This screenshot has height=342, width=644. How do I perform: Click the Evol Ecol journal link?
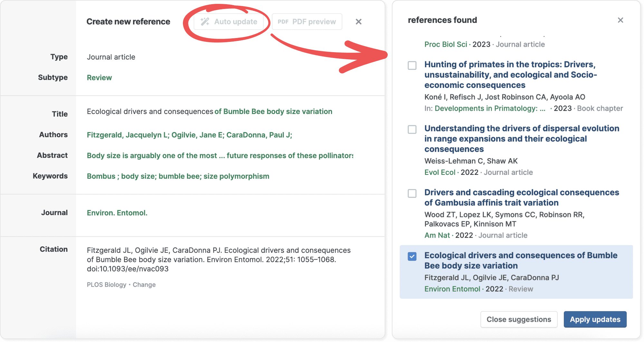coord(440,172)
